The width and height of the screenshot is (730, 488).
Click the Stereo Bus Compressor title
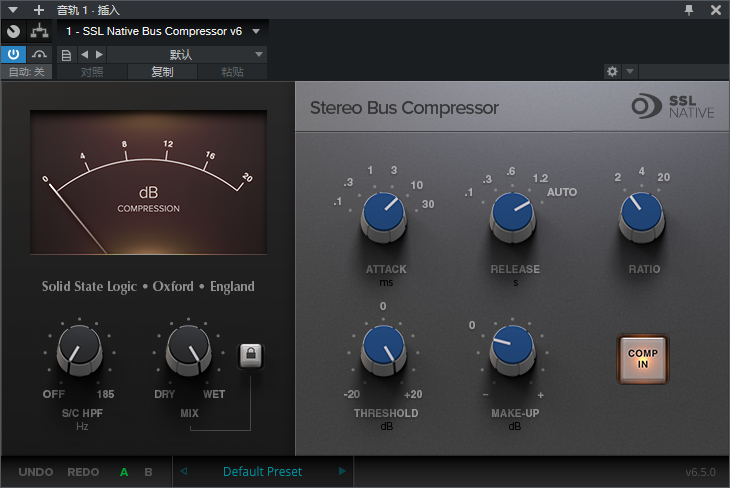pyautogui.click(x=404, y=108)
